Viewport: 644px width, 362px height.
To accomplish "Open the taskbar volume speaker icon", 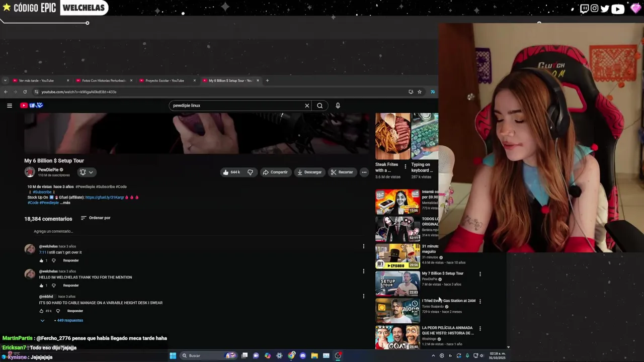I will click(481, 355).
